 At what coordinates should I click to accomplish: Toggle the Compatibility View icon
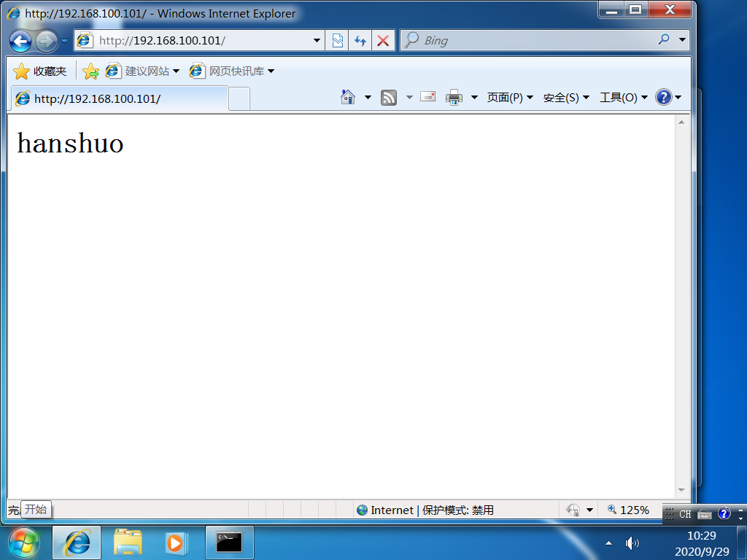[337, 41]
